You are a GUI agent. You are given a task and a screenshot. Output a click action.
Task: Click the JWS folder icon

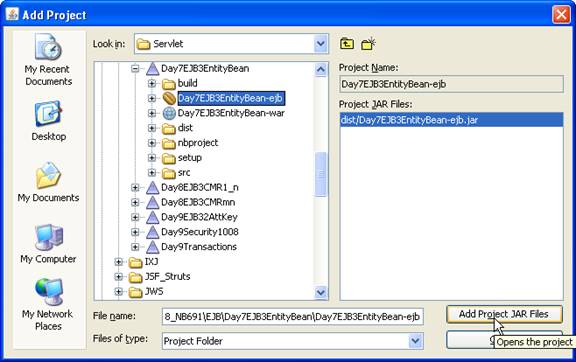click(x=135, y=292)
